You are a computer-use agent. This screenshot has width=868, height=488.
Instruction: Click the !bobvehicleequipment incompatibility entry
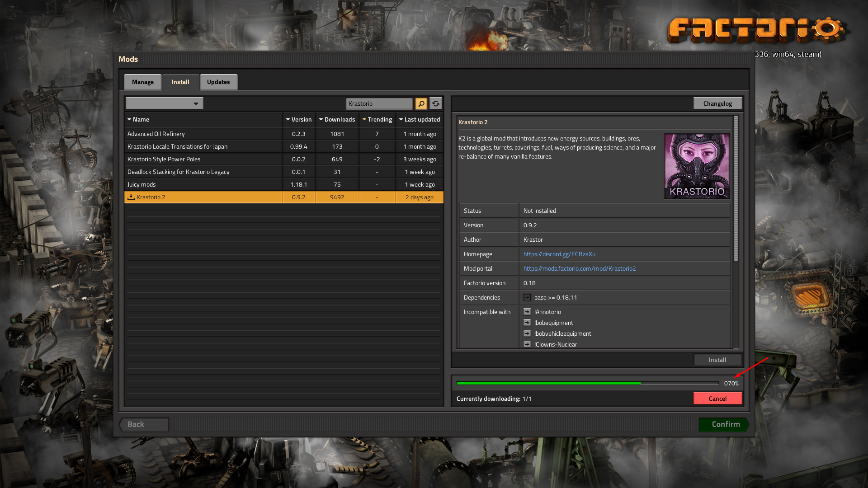562,333
